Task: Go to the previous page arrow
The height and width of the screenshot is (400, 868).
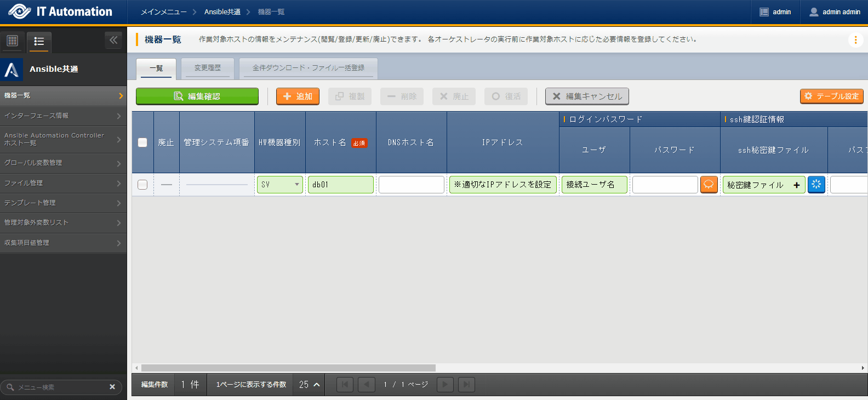Action: (x=367, y=385)
